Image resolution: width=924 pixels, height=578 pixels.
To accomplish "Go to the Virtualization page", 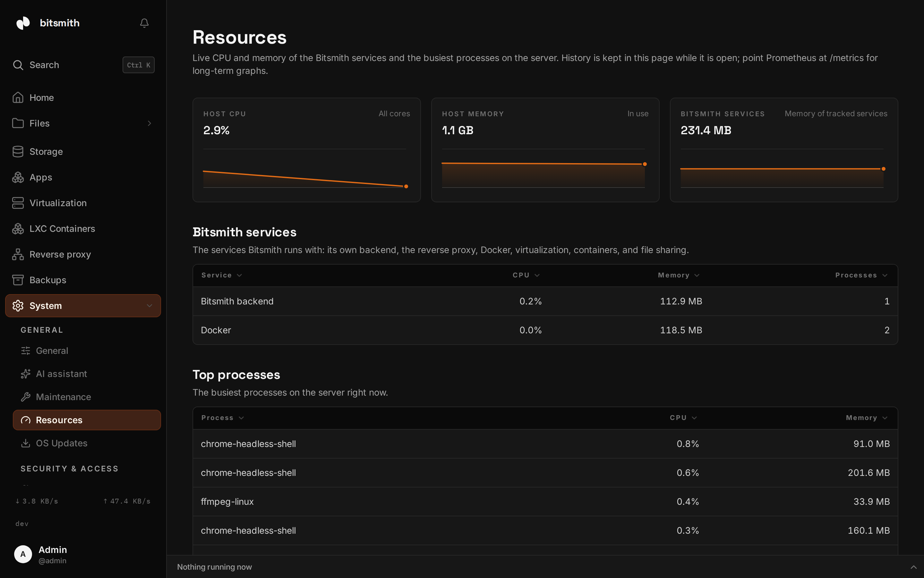I will pyautogui.click(x=83, y=203).
